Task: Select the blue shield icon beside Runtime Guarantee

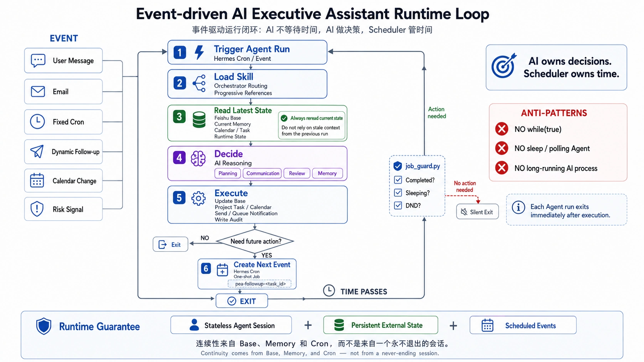Action: click(44, 326)
